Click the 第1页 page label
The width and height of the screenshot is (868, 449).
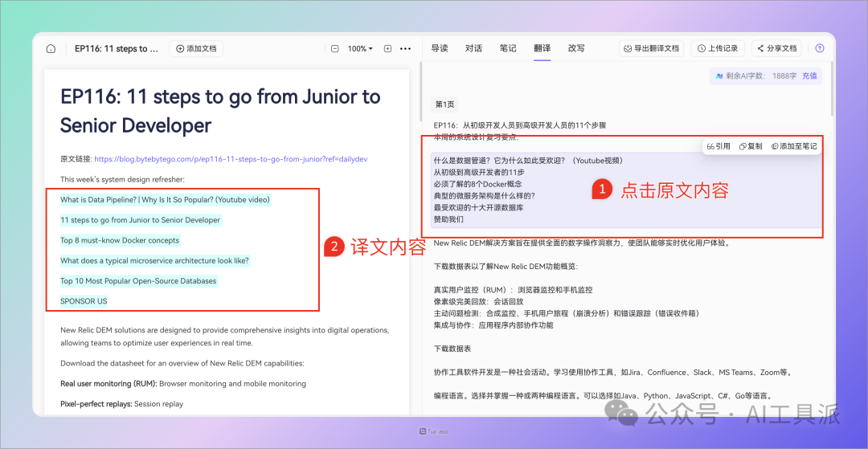(x=444, y=104)
